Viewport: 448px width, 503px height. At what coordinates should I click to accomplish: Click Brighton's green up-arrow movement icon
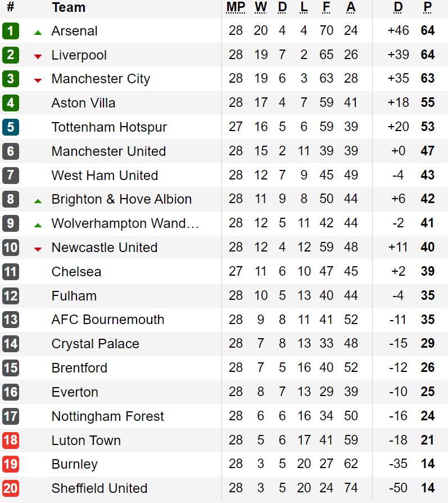[x=38, y=201]
